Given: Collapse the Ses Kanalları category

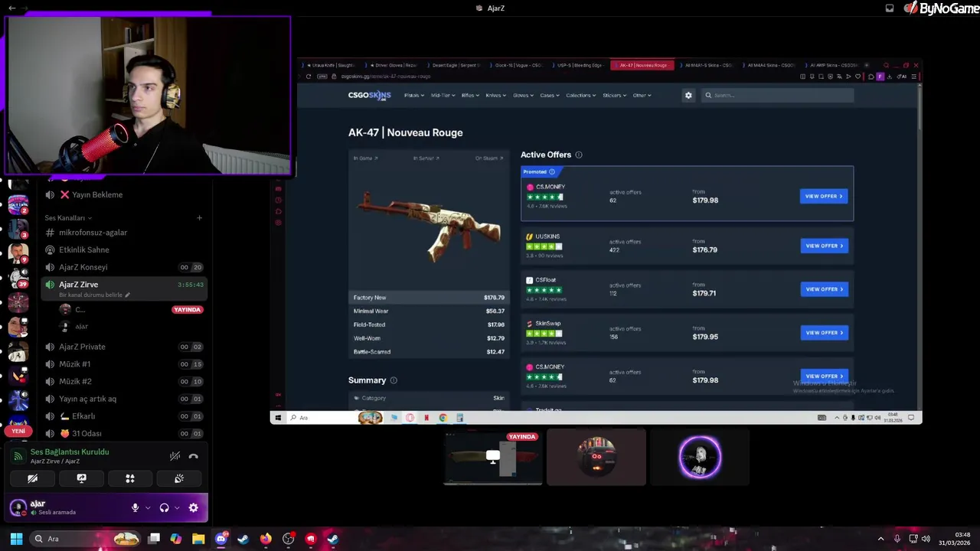Looking at the screenshot, I should coord(68,218).
